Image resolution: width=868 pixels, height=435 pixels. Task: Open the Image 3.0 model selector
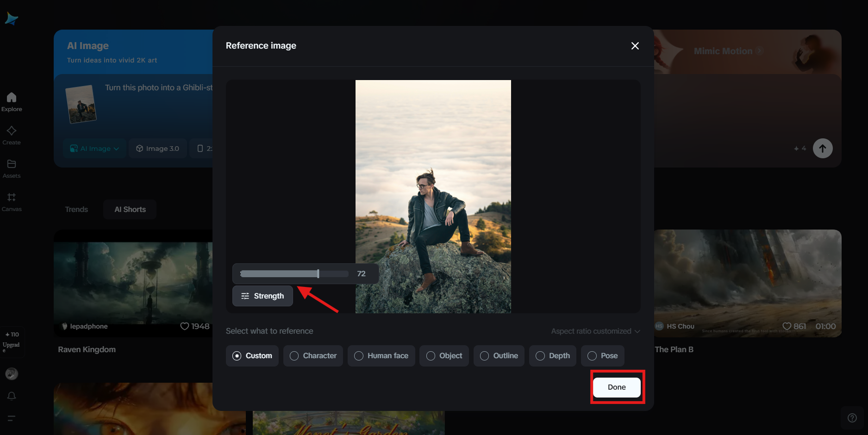point(157,149)
